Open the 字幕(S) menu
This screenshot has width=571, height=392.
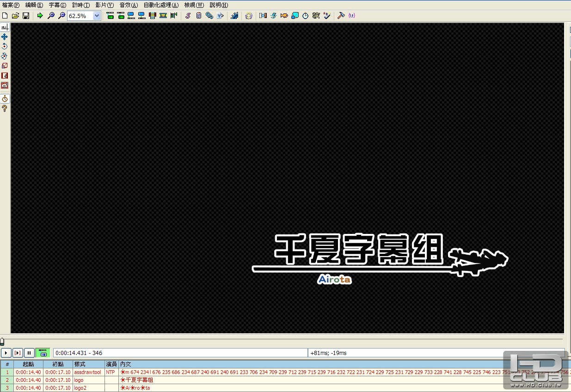click(57, 5)
